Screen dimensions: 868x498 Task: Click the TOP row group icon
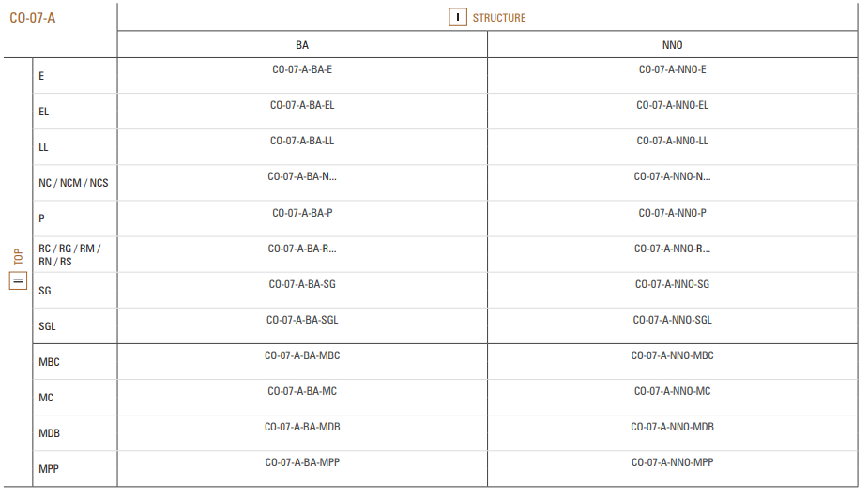coord(18,280)
